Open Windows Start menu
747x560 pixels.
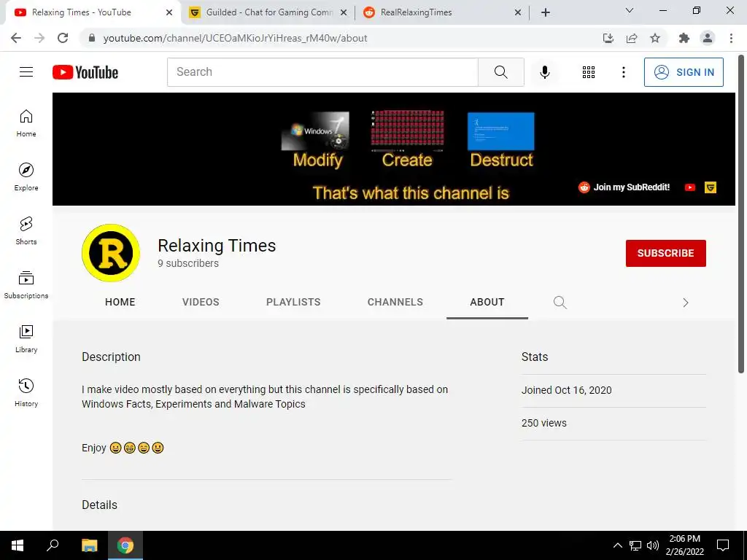(18, 545)
